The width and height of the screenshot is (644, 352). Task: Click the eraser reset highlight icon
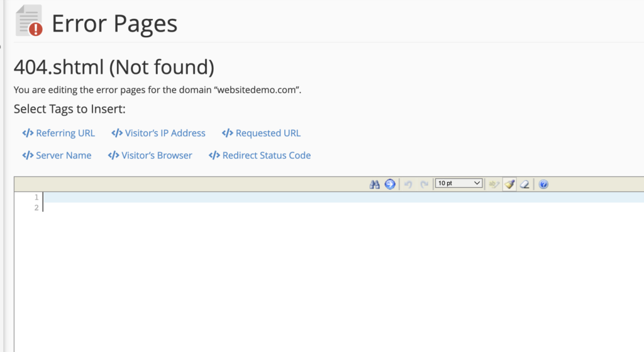pyautogui.click(x=525, y=184)
